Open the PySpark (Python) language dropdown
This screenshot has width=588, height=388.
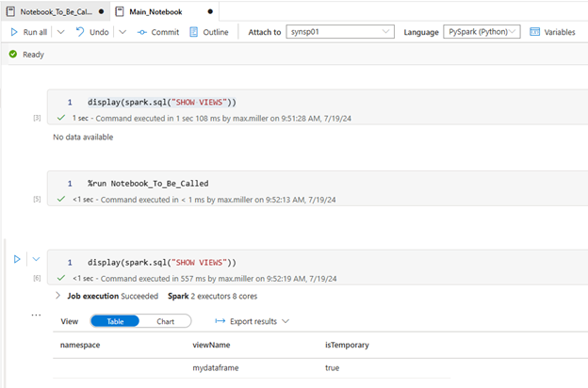point(482,32)
